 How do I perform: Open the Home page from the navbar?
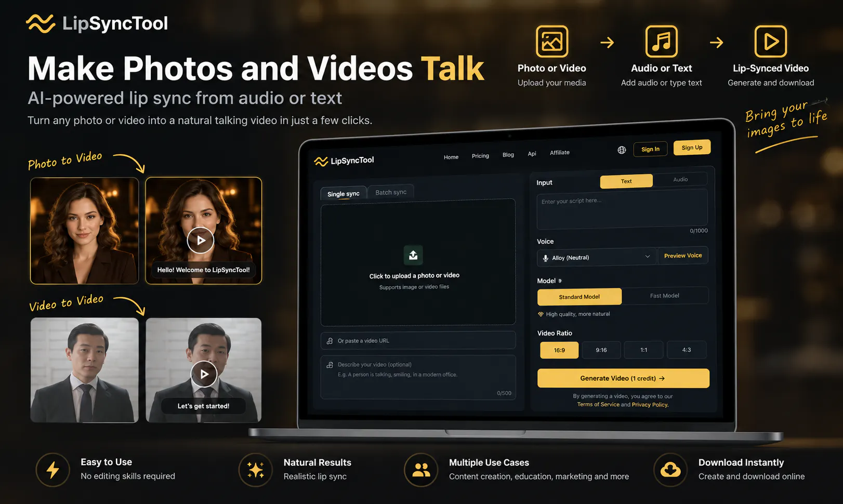tap(451, 157)
